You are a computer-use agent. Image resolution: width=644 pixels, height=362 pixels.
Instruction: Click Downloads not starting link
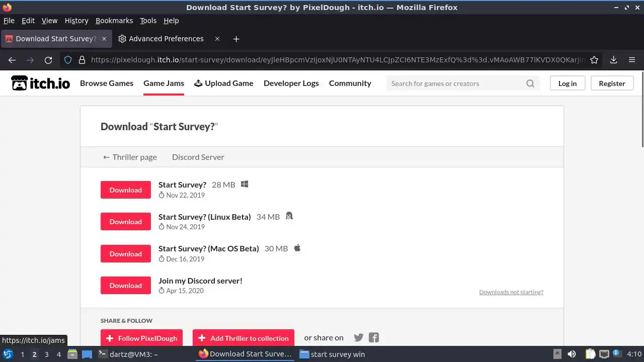511,292
